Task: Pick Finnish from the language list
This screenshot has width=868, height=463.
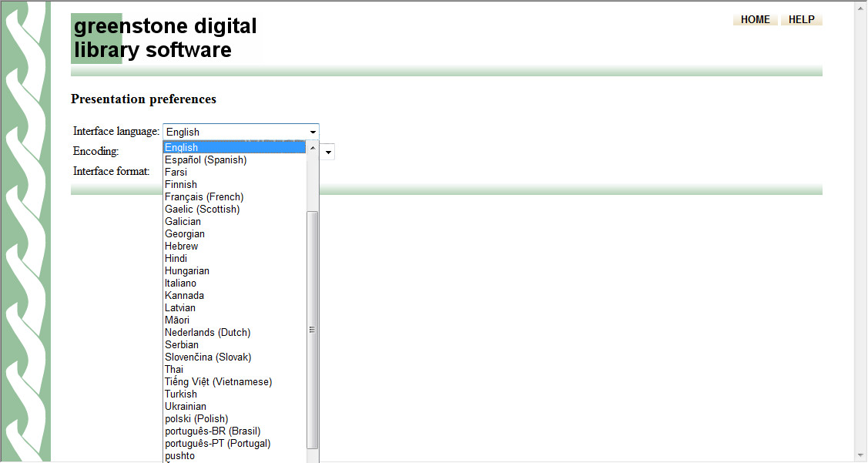Action: tap(235, 184)
